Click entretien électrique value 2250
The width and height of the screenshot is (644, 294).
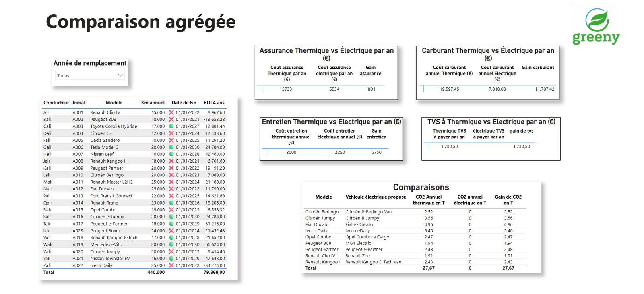coord(340,152)
